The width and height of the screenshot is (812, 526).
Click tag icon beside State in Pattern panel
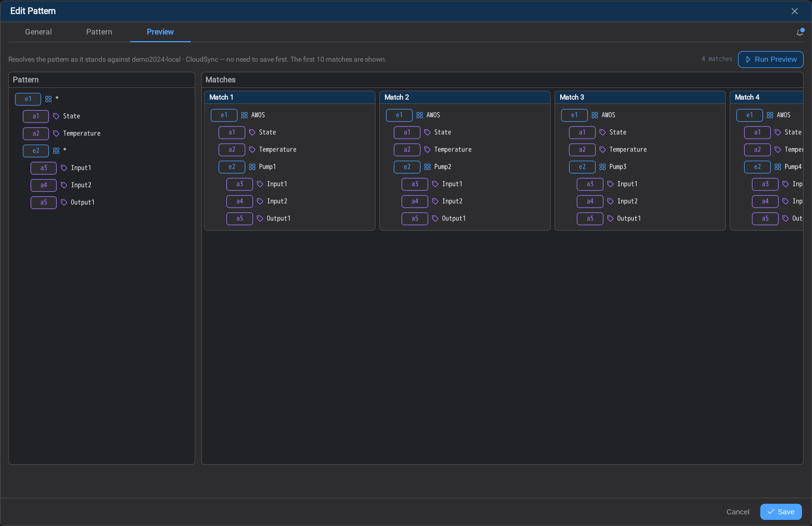56,116
